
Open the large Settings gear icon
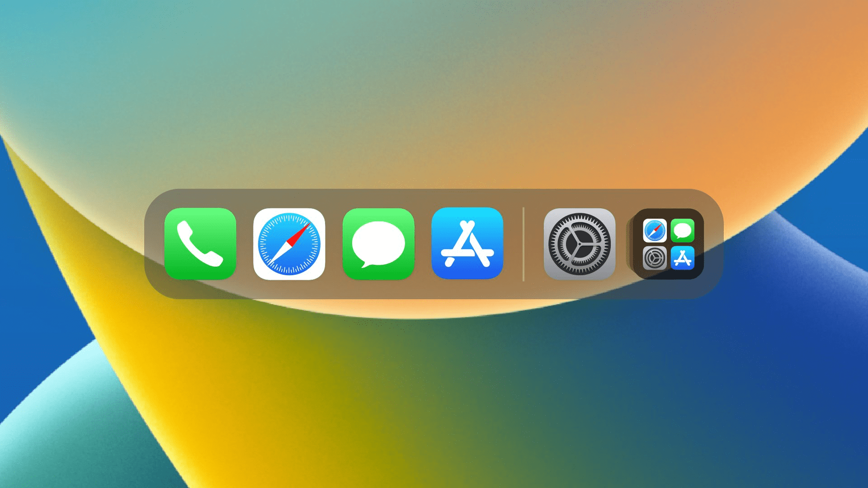pyautogui.click(x=580, y=244)
